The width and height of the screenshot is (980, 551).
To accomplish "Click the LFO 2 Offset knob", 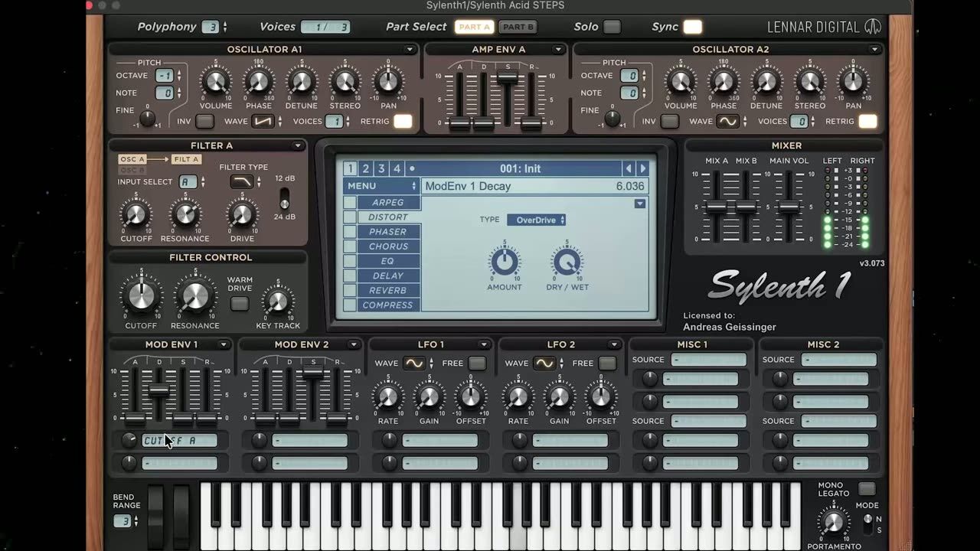I will (x=601, y=396).
